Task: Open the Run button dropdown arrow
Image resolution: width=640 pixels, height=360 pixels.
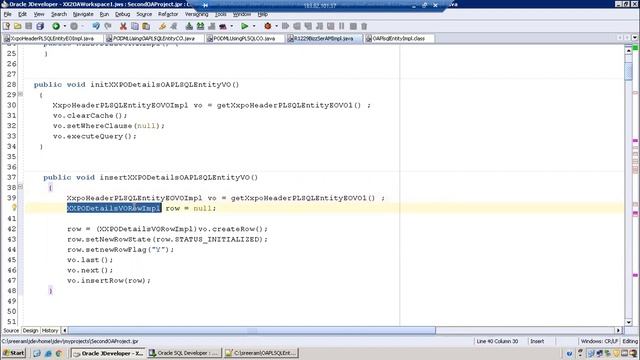Action: (x=254, y=26)
